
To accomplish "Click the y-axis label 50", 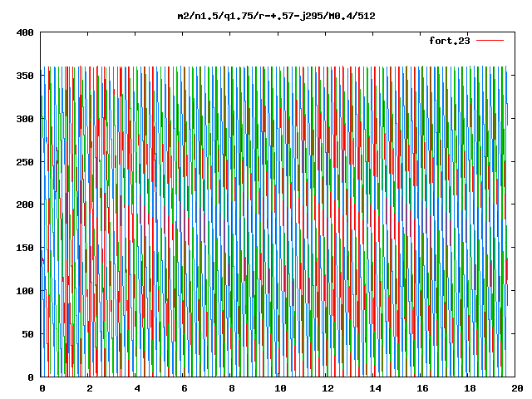I will (x=27, y=334).
